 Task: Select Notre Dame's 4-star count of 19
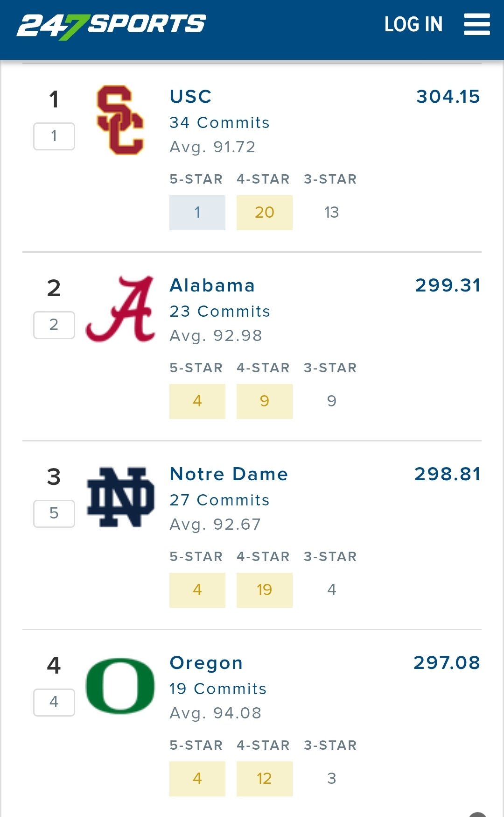click(x=264, y=590)
